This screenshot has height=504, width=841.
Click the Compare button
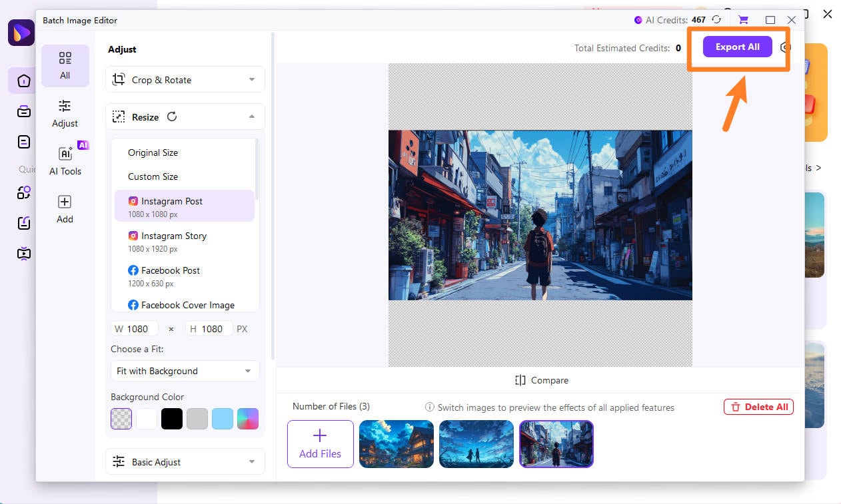(x=541, y=380)
